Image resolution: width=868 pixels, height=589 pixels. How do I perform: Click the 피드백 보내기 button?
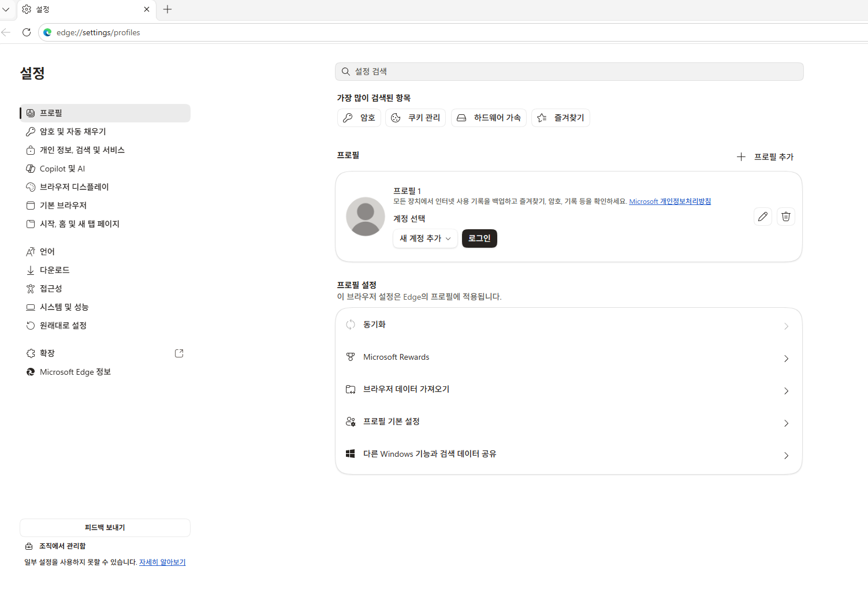105,528
